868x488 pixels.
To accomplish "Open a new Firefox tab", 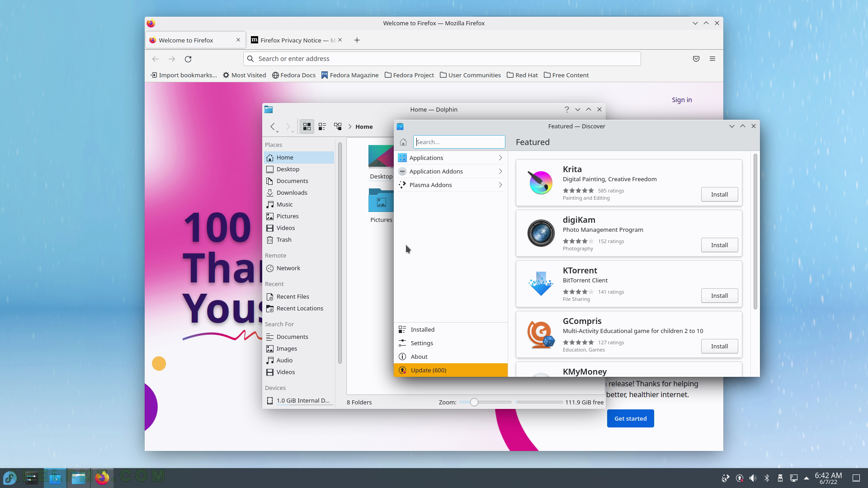I will (357, 40).
